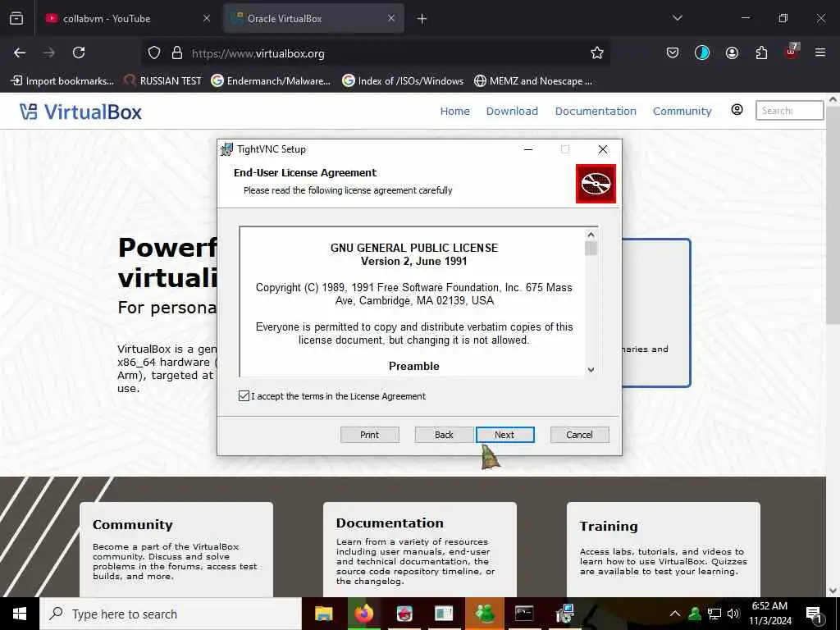This screenshot has height=630, width=840.
Task: Click the page scrollbar down arrow
Action: point(833,591)
